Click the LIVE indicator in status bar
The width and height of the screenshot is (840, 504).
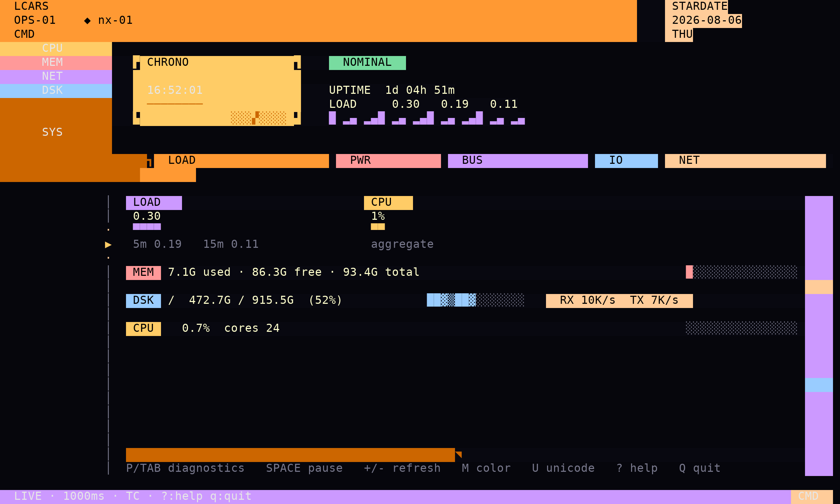coord(28,496)
